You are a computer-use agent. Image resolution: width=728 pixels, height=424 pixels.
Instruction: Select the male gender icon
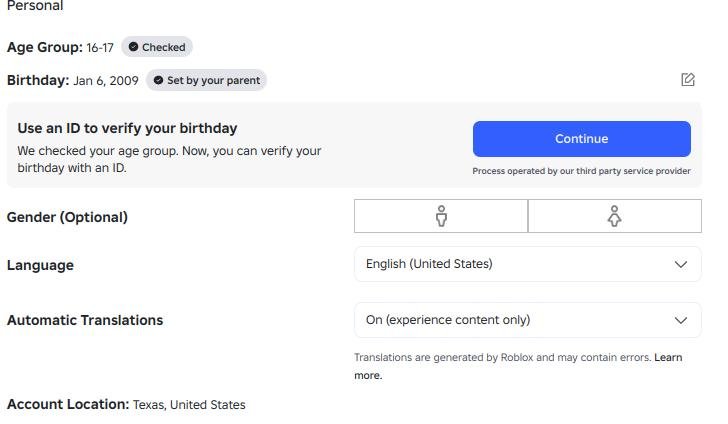tap(441, 216)
